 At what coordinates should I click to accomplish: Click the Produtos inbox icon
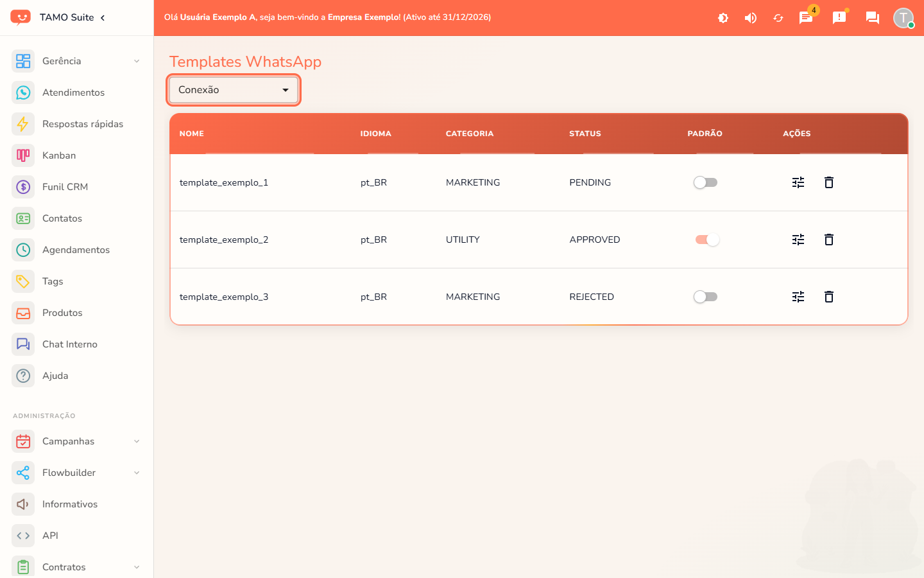pos(23,313)
